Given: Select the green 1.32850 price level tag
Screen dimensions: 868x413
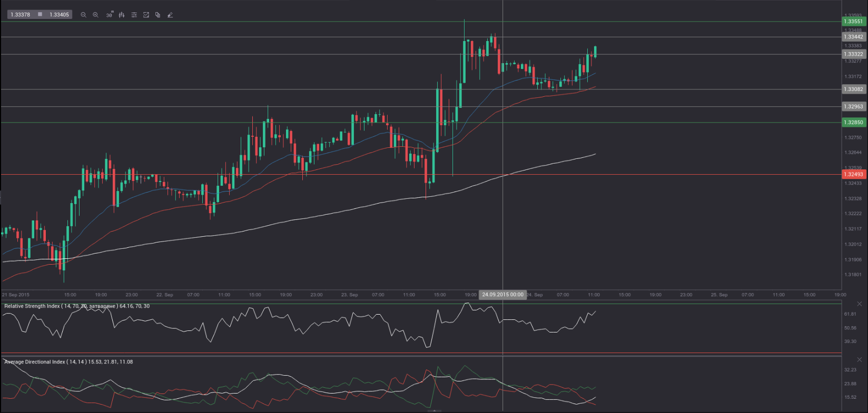Looking at the screenshot, I should (853, 123).
